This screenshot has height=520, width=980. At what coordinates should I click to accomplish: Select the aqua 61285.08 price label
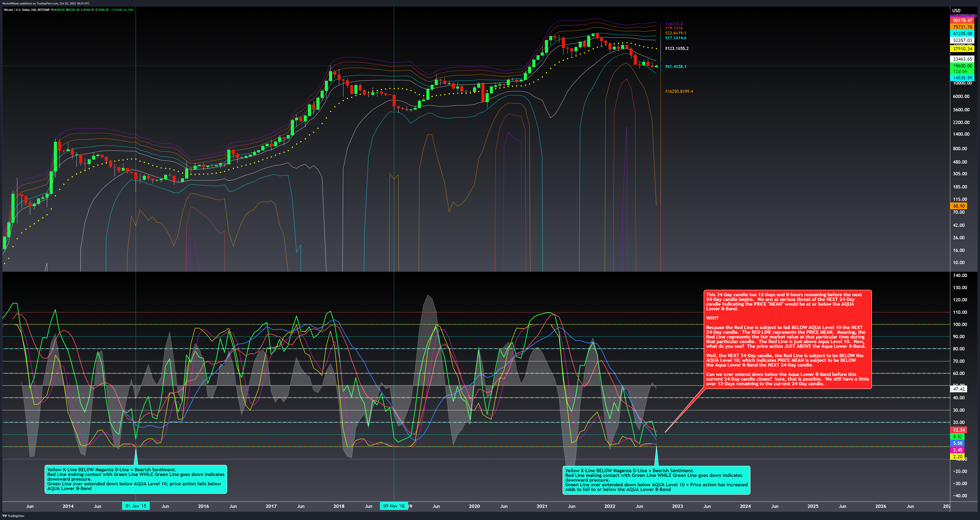962,34
